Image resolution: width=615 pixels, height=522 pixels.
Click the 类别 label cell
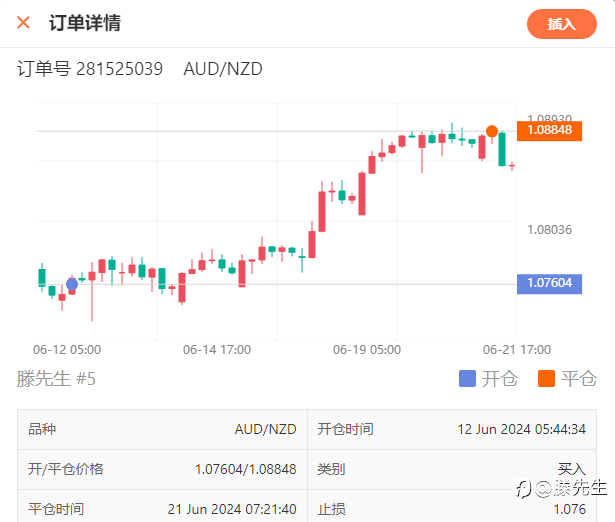331,469
